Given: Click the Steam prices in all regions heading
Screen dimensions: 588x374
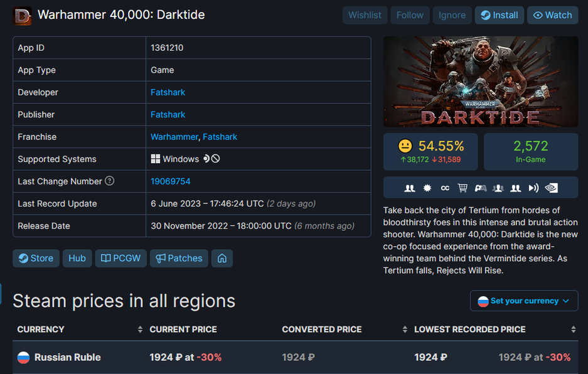Looking at the screenshot, I should 124,301.
